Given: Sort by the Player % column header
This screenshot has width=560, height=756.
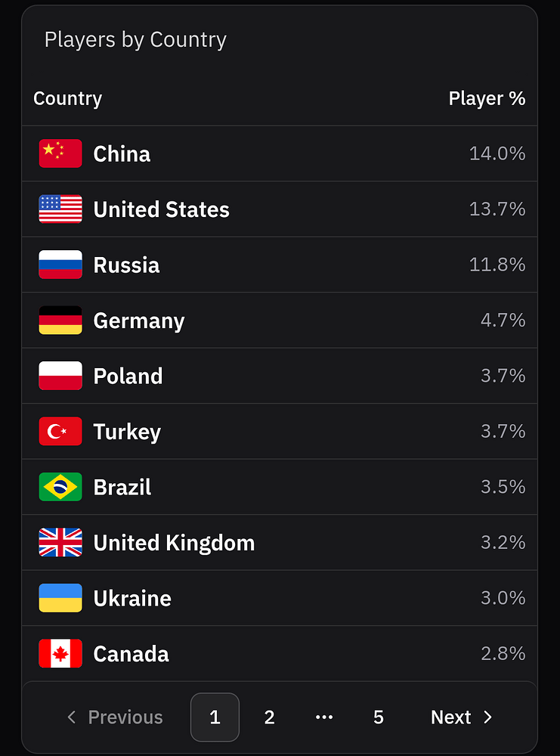Looking at the screenshot, I should pos(487,99).
